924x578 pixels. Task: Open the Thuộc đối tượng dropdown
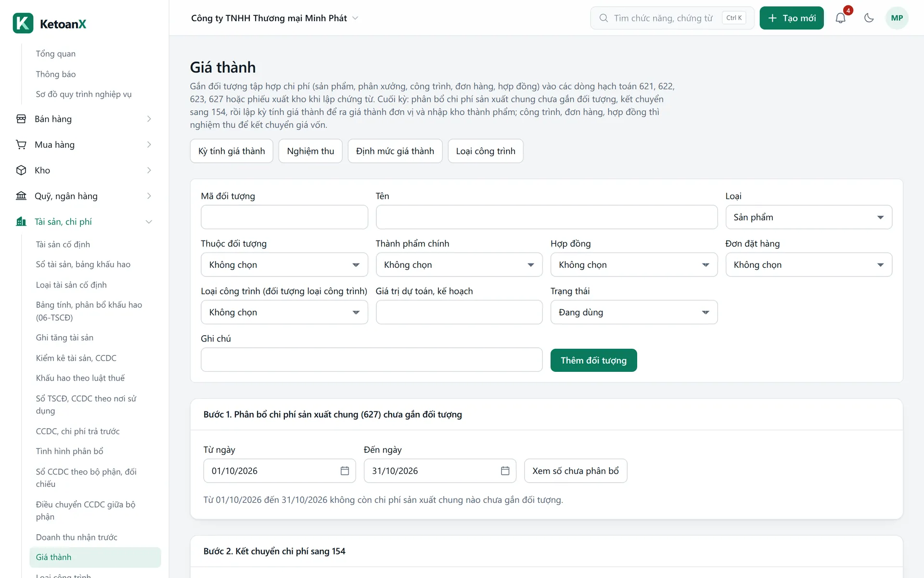point(284,265)
